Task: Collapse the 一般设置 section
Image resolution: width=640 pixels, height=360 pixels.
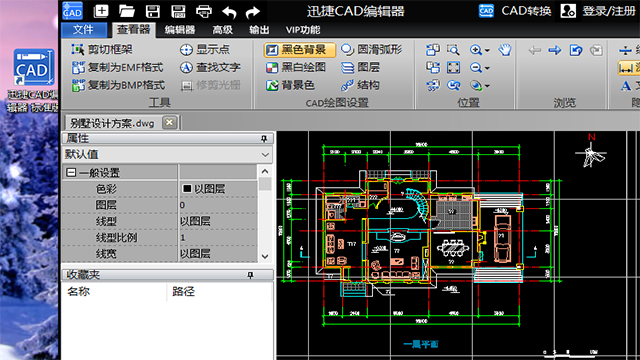Action: (71, 173)
